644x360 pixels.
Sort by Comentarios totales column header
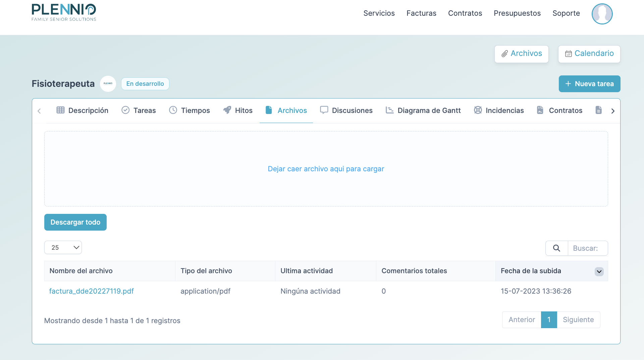436,271
